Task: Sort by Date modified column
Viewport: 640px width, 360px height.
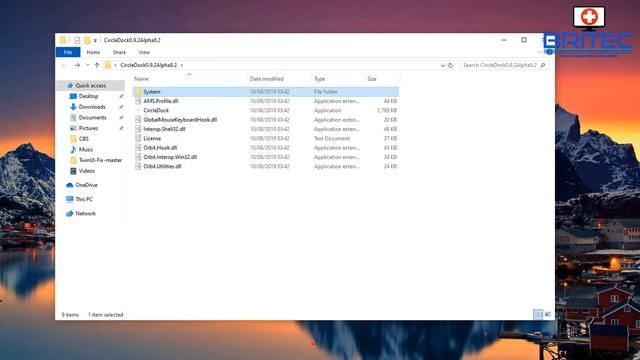Action: (x=267, y=79)
